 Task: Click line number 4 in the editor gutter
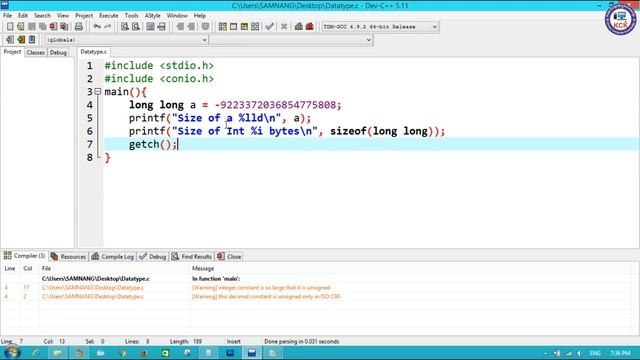(90, 105)
